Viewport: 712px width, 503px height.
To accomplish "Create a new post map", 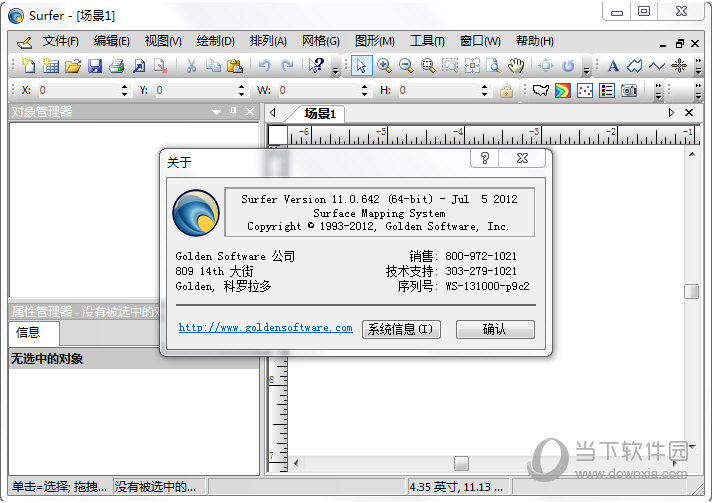I will click(x=585, y=90).
